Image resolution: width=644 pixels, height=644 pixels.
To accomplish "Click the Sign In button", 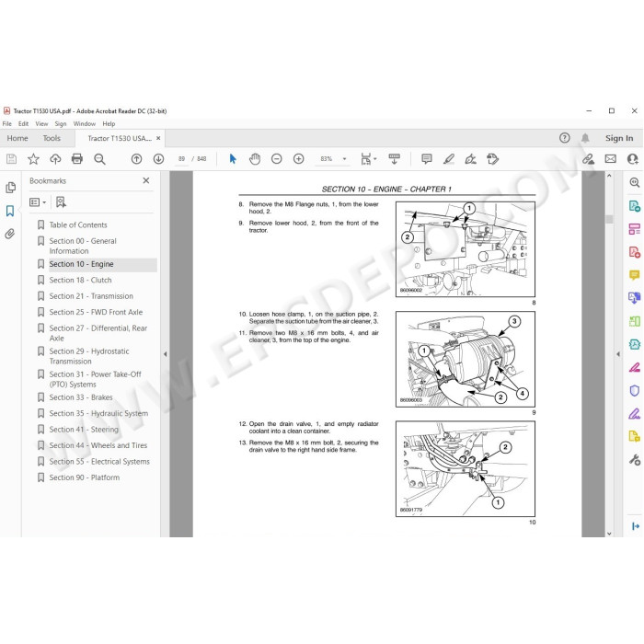I will pos(619,138).
